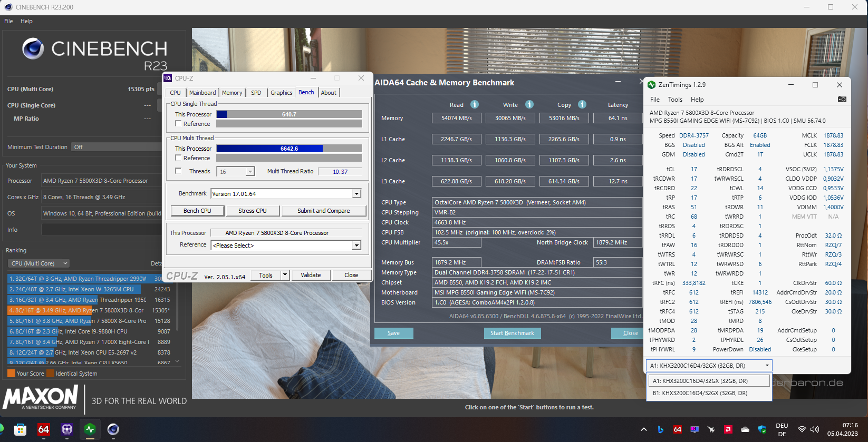Open AIDA64 from the taskbar
868x442 pixels.
pyautogui.click(x=44, y=429)
